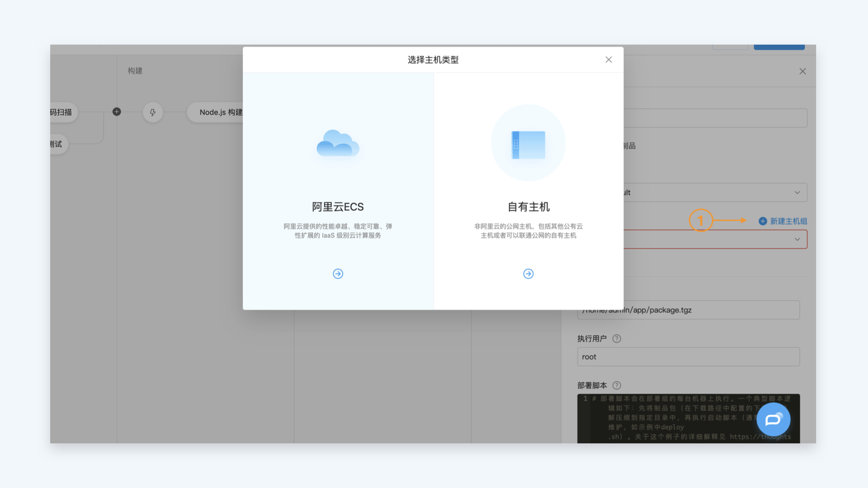The width and height of the screenshot is (868, 488).
Task: Click the 新建主机组 link
Action: 788,221
